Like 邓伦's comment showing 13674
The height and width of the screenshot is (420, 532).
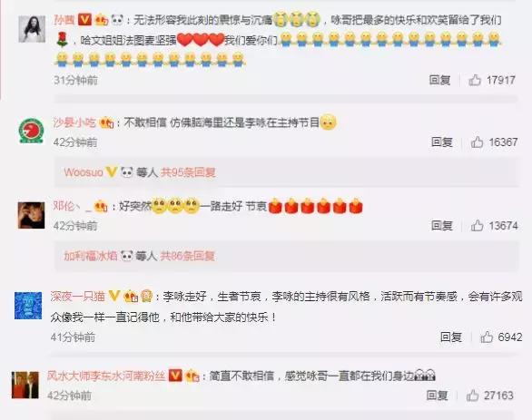coord(477,226)
